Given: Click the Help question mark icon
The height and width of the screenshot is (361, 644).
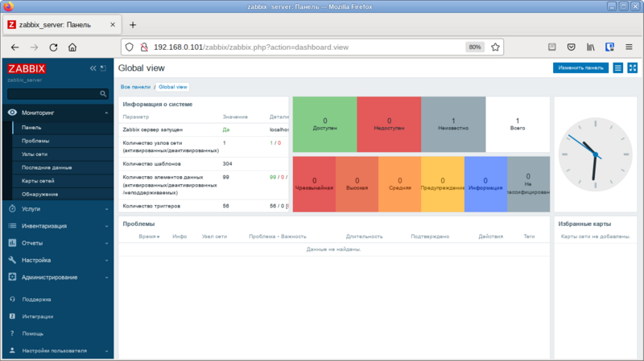Looking at the screenshot, I should click(12, 334).
